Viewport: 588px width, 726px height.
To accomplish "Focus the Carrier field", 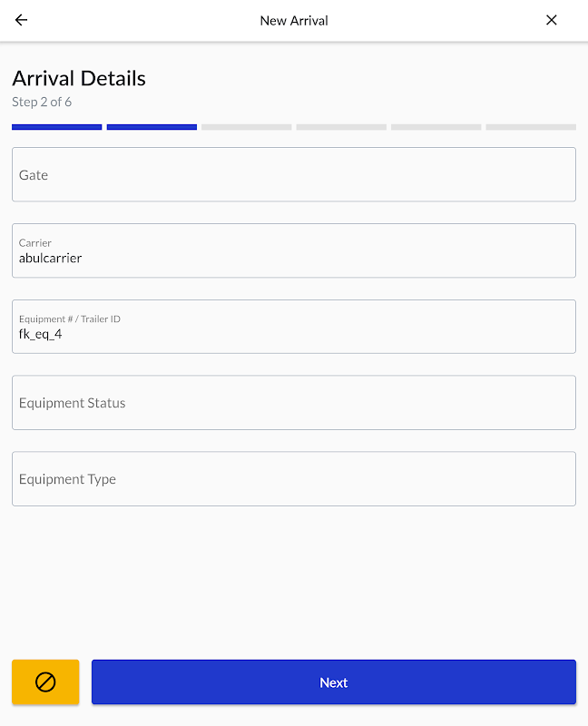I will 293,250.
